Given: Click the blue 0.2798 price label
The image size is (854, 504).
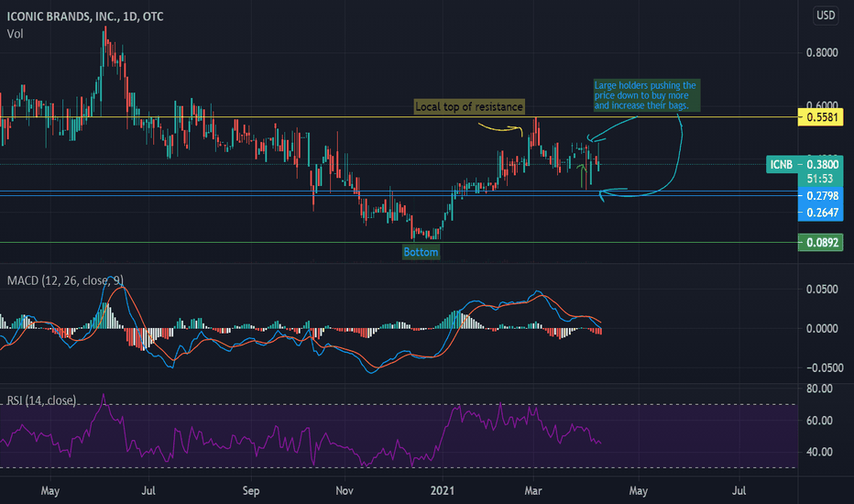Looking at the screenshot, I should pyautogui.click(x=820, y=195).
